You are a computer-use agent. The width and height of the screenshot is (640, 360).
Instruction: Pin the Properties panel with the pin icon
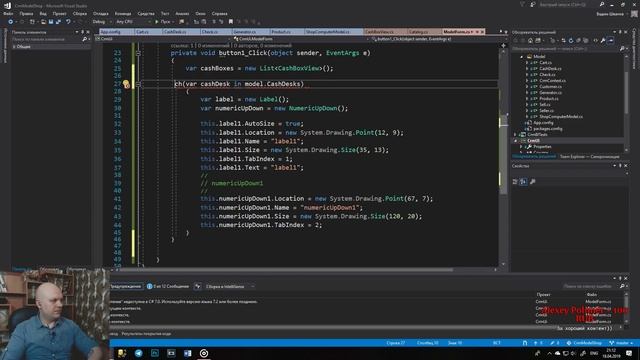pyautogui.click(x=620, y=166)
